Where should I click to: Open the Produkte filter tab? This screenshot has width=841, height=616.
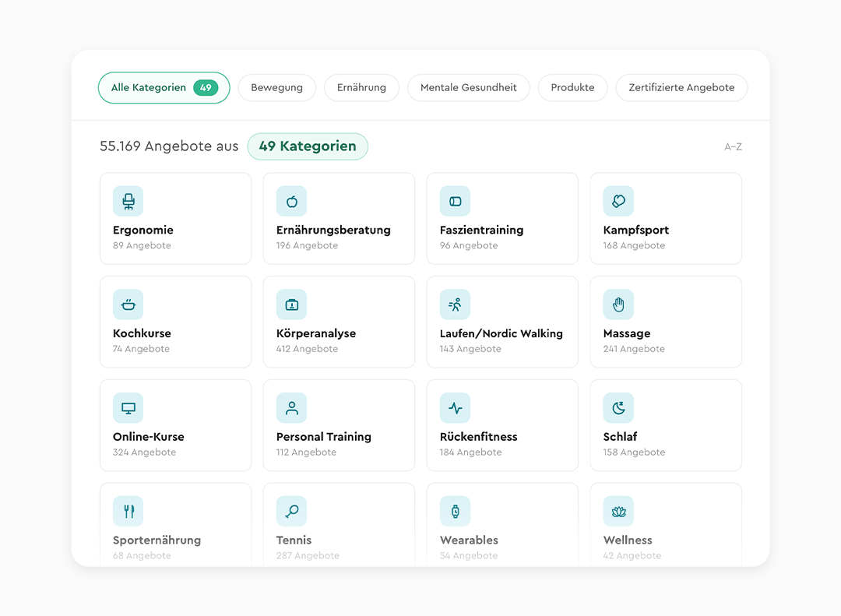point(573,87)
